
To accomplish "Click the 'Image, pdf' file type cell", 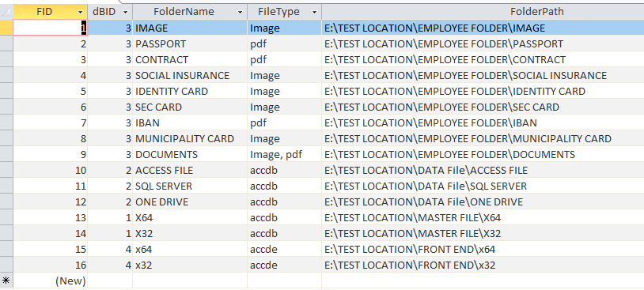I will (284, 154).
